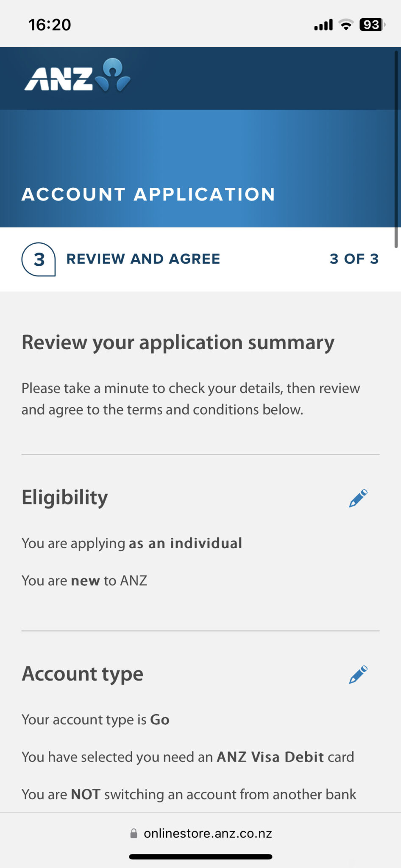Tap the cellular signal bars icon
This screenshot has height=868, width=401.
click(323, 25)
